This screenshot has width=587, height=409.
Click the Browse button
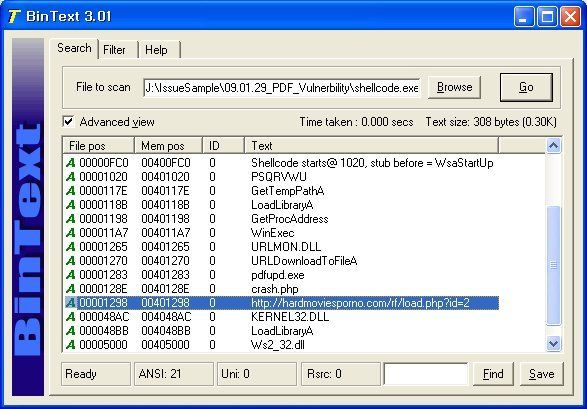[454, 87]
